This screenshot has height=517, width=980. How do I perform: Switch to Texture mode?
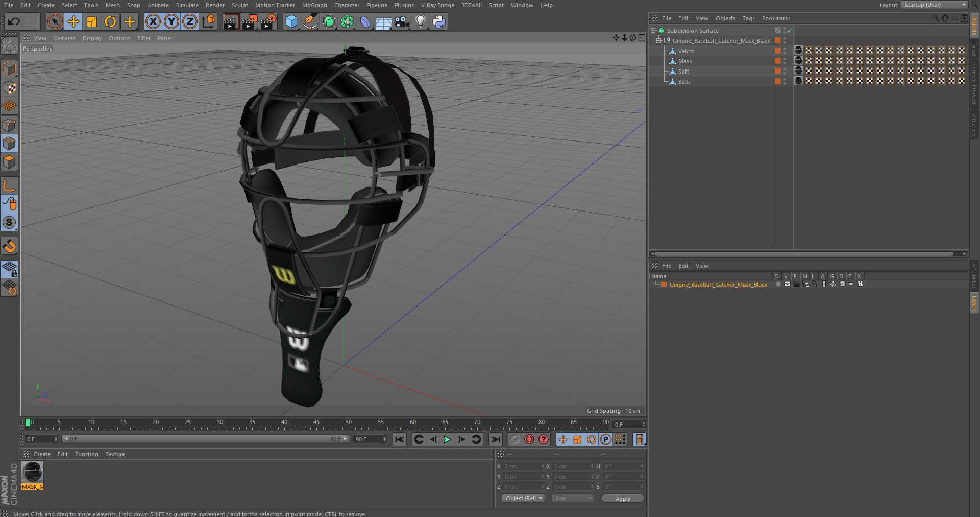(9, 88)
